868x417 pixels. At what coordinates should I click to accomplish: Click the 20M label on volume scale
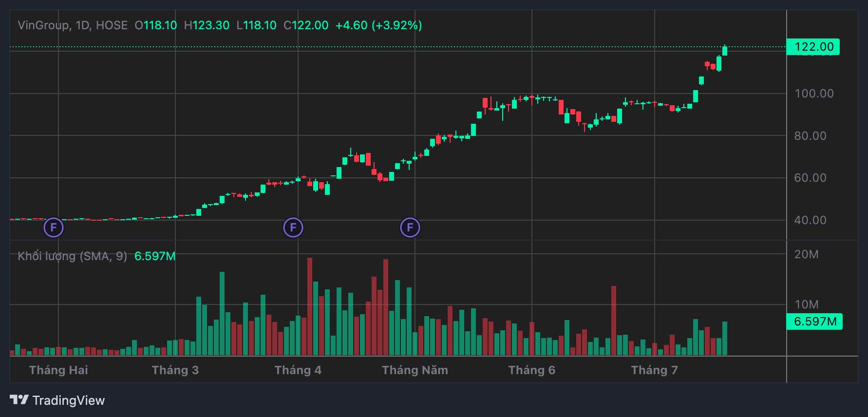click(x=806, y=254)
